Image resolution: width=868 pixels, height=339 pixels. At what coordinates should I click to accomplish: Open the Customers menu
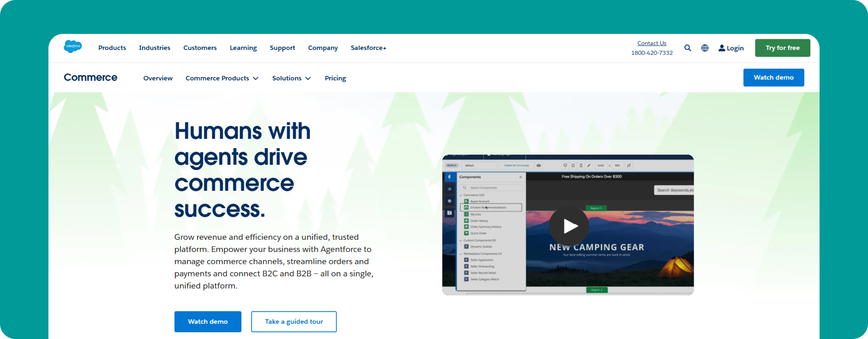200,48
